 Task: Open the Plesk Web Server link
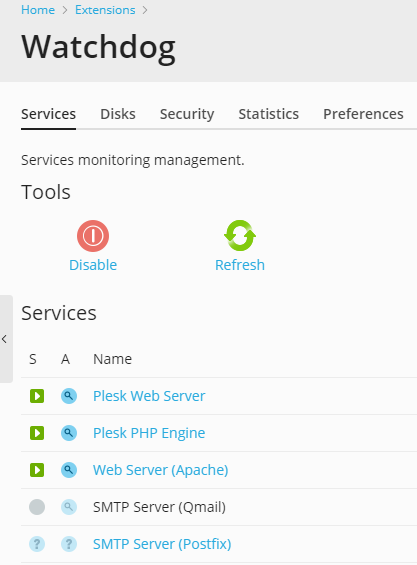pyautogui.click(x=149, y=396)
